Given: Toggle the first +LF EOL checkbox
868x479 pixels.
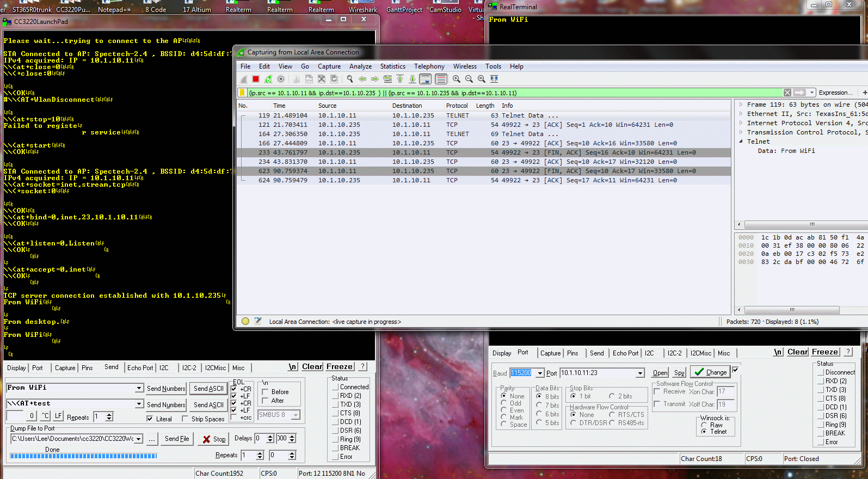Looking at the screenshot, I should click(x=234, y=396).
